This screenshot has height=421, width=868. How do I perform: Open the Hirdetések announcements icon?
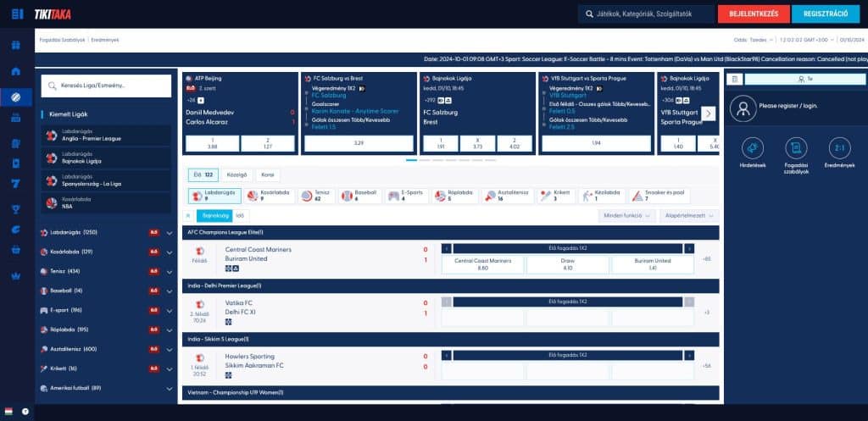753,151
